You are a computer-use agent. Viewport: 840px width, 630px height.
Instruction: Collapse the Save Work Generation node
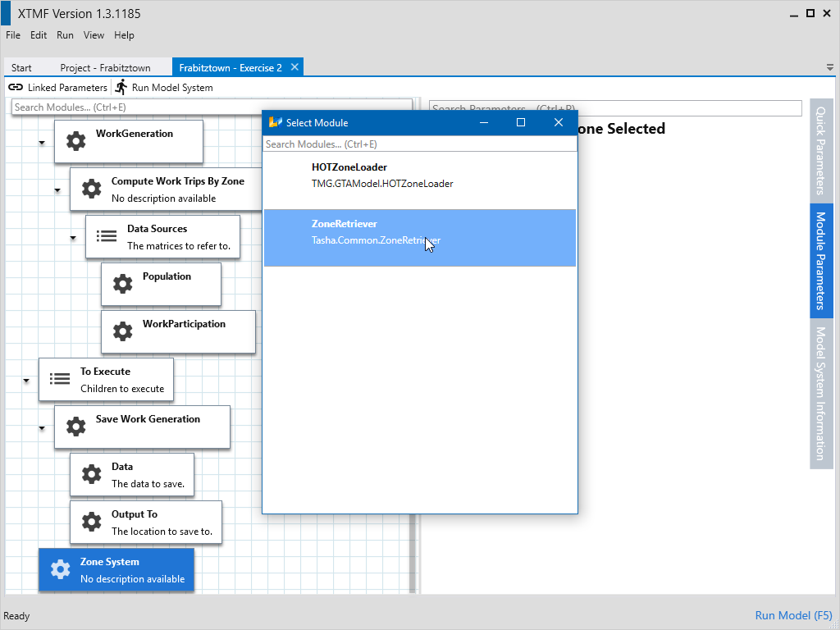42,429
